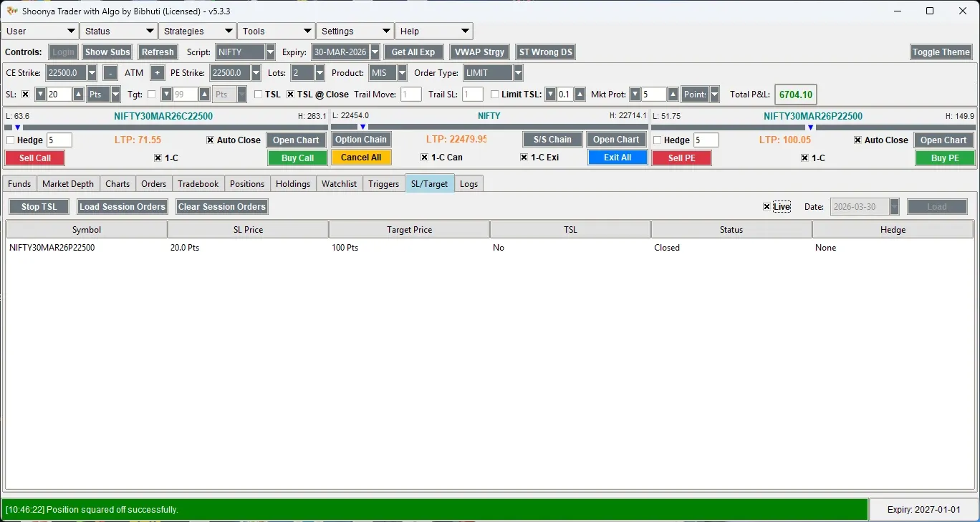Click the minus button beside ATM

[110, 73]
